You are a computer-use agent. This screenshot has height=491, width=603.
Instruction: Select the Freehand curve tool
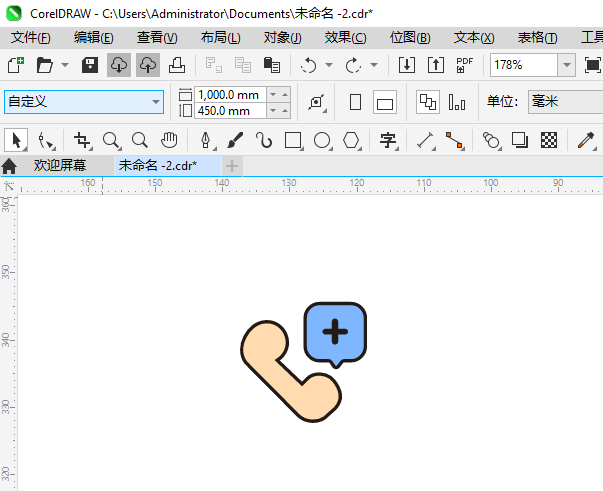tap(264, 140)
